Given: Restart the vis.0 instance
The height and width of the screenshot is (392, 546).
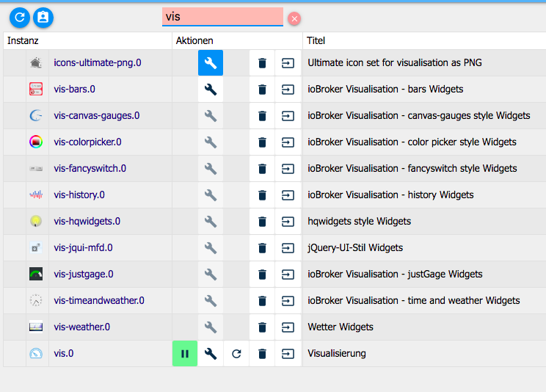Looking at the screenshot, I should pyautogui.click(x=236, y=354).
